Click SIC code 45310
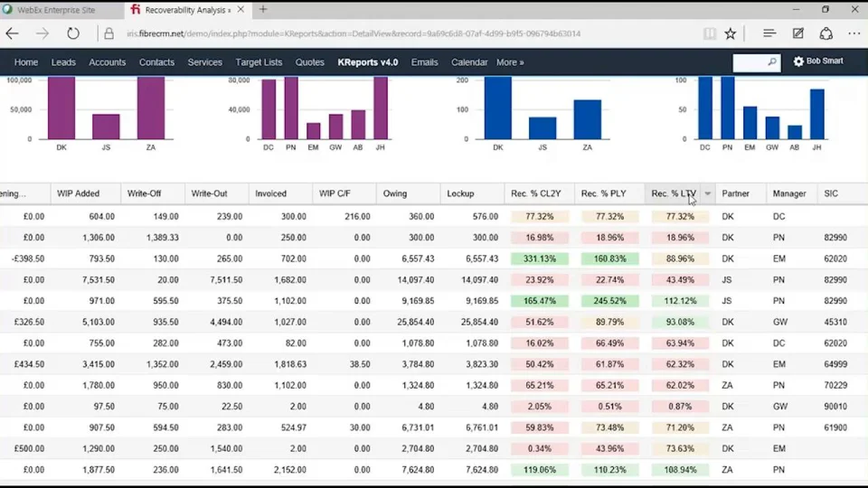The height and width of the screenshot is (488, 868). [x=835, y=322]
